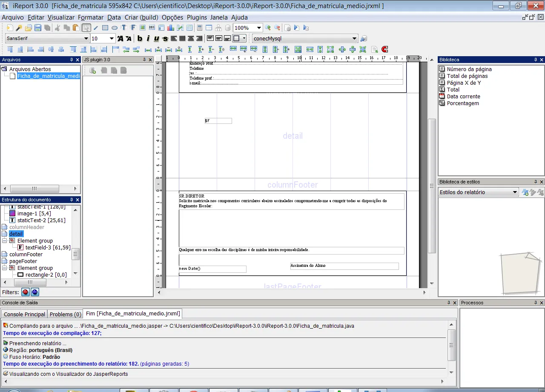Image resolution: width=545 pixels, height=392 pixels.
Task: Select textField-3 in document structure
Action: [48, 248]
